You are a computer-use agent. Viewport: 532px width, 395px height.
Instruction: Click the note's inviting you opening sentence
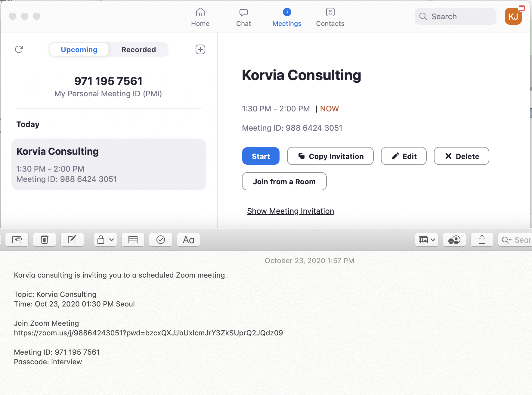[120, 275]
